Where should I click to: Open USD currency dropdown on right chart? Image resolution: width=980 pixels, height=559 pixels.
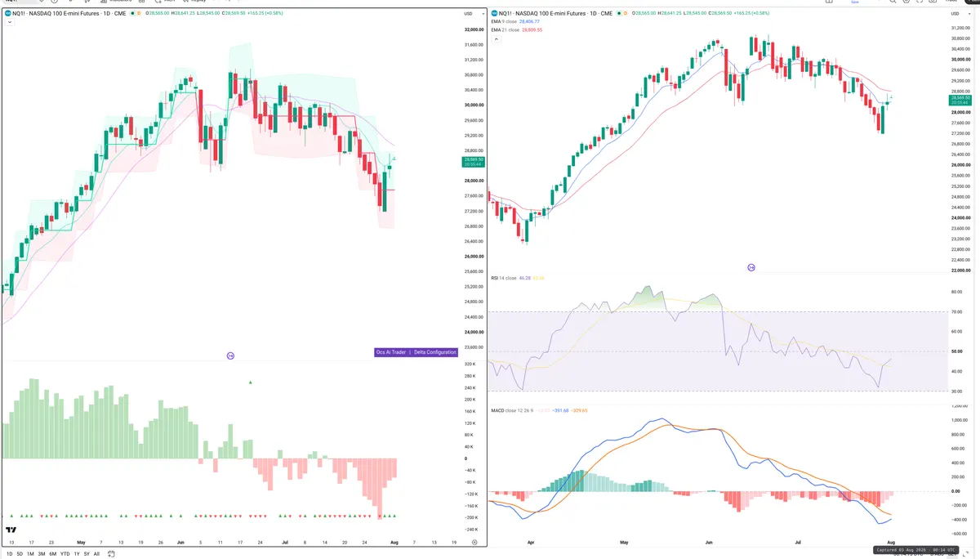961,13
